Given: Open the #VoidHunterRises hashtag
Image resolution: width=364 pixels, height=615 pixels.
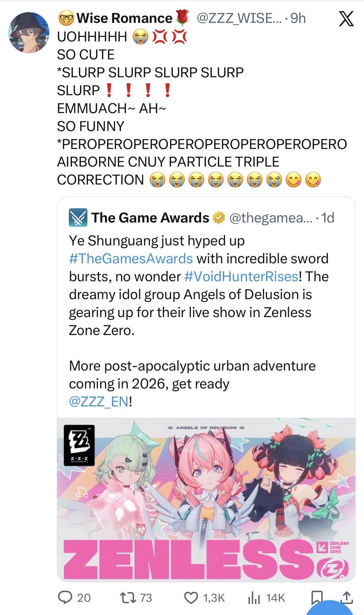Looking at the screenshot, I should click(x=241, y=277).
